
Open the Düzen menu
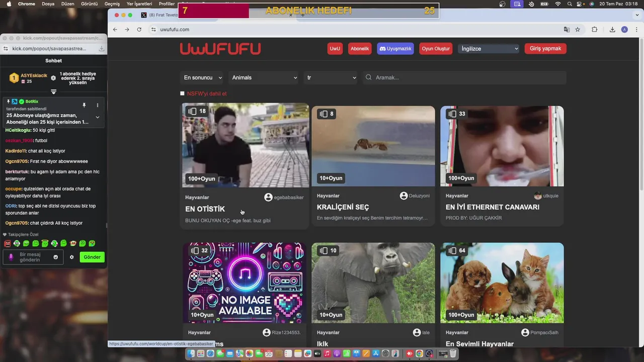[68, 4]
